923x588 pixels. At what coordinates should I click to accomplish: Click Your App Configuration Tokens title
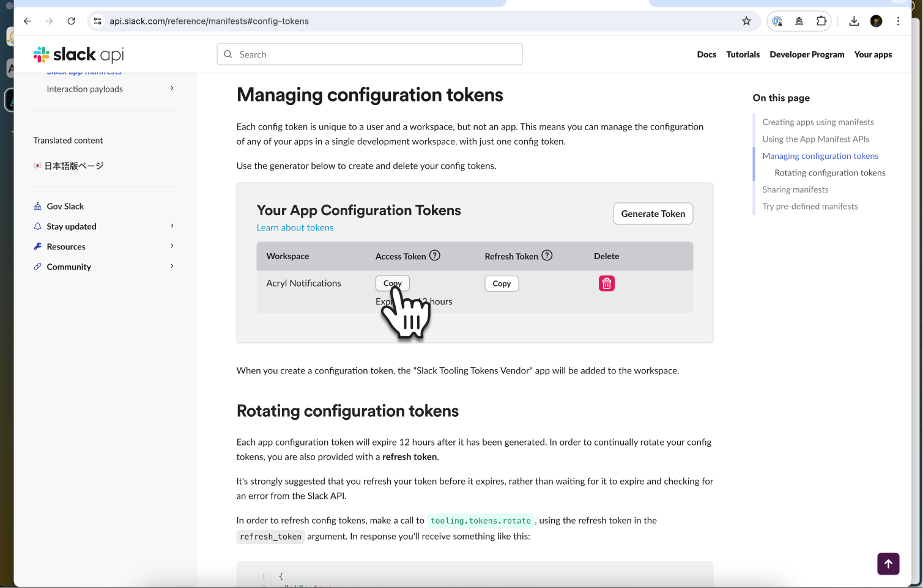358,210
